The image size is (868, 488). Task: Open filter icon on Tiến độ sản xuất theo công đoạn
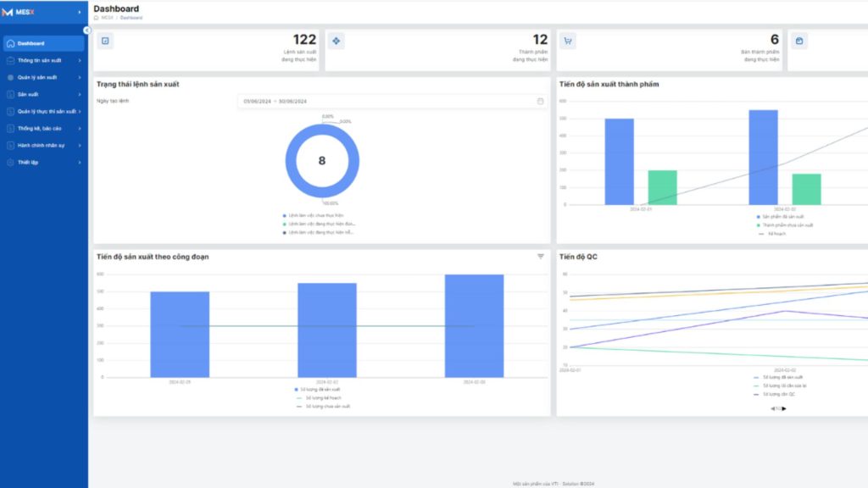click(541, 257)
